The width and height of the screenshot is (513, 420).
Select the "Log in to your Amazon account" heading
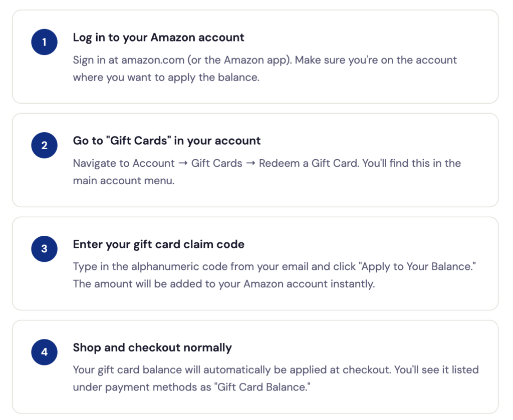tap(158, 38)
